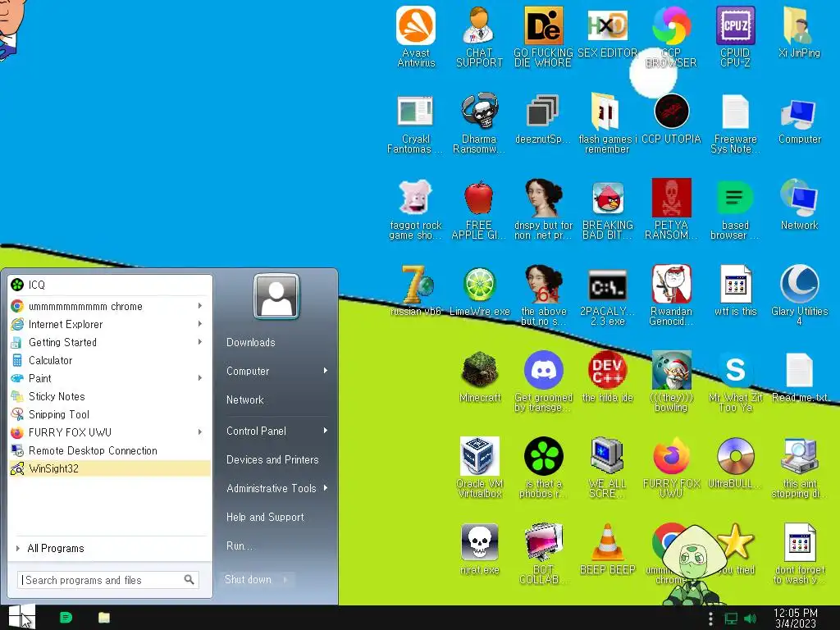
Task: Expand the Control Panel submenu arrow
Action: (325, 431)
